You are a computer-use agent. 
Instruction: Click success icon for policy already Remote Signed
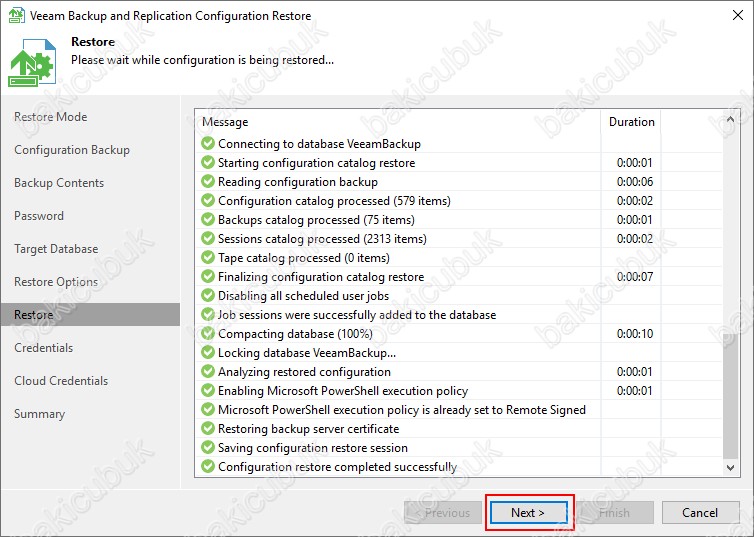[208, 409]
